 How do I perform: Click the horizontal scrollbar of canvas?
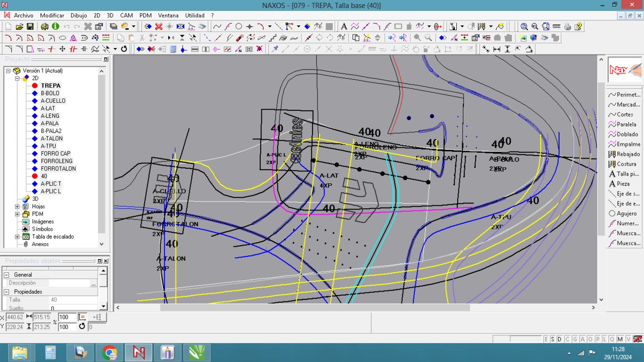coord(314,307)
